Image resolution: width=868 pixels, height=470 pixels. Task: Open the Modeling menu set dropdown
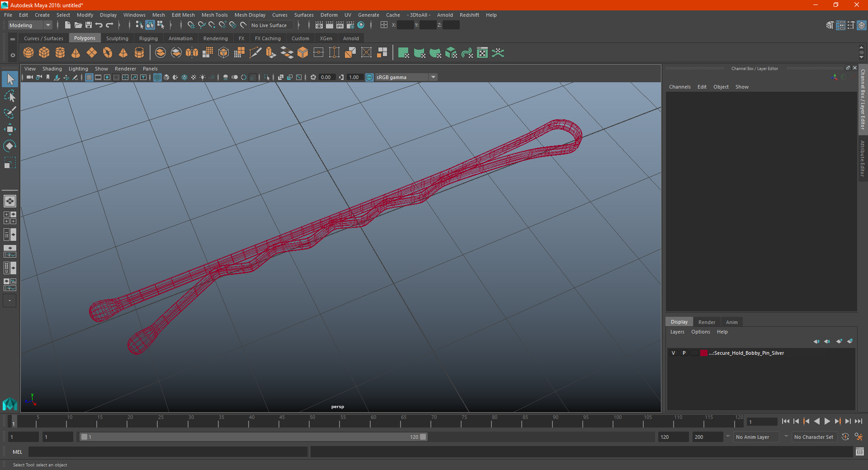pyautogui.click(x=30, y=25)
